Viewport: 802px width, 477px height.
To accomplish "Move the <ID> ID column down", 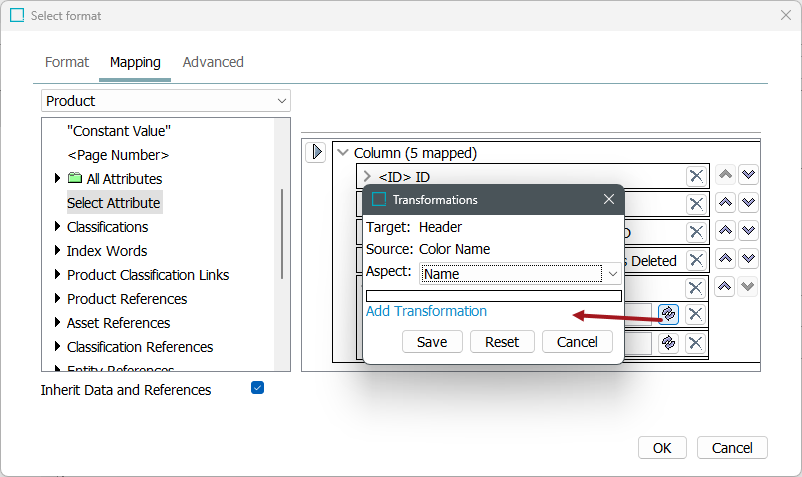I will (x=748, y=175).
